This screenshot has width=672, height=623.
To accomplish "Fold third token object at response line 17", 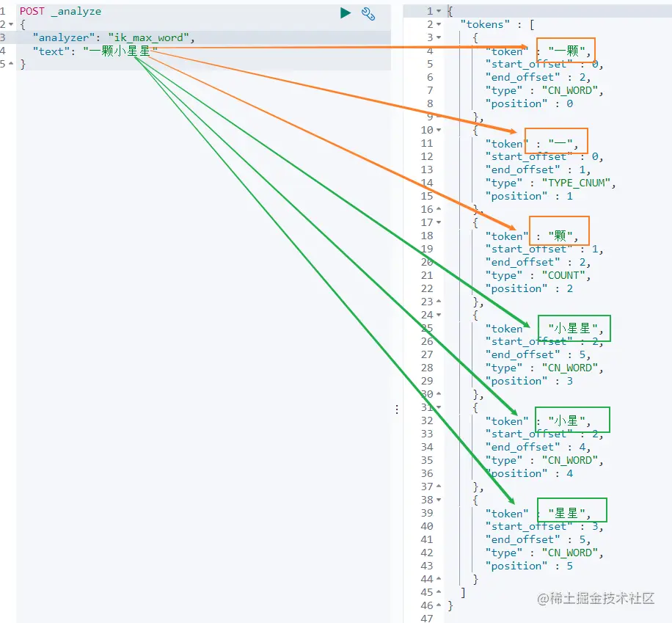I will click(439, 222).
